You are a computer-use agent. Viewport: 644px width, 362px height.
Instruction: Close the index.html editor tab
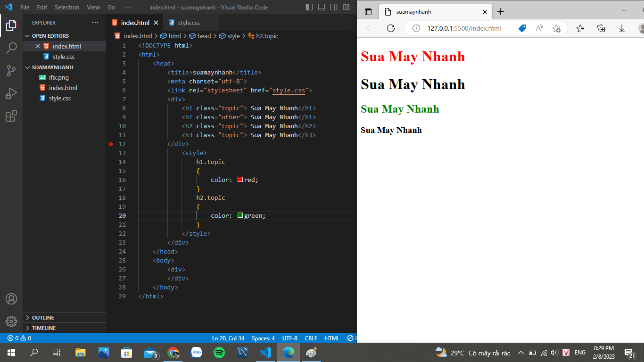156,23
